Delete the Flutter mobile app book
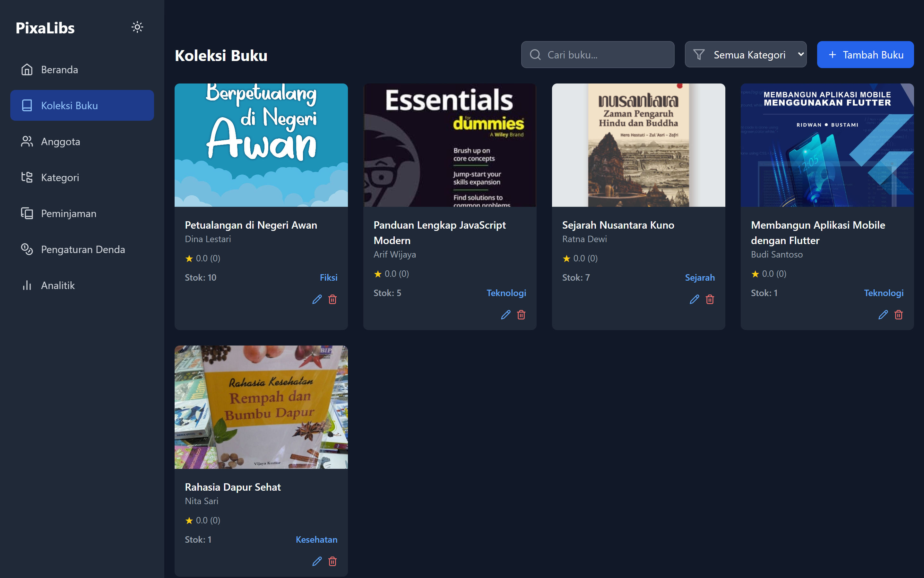 pyautogui.click(x=898, y=315)
